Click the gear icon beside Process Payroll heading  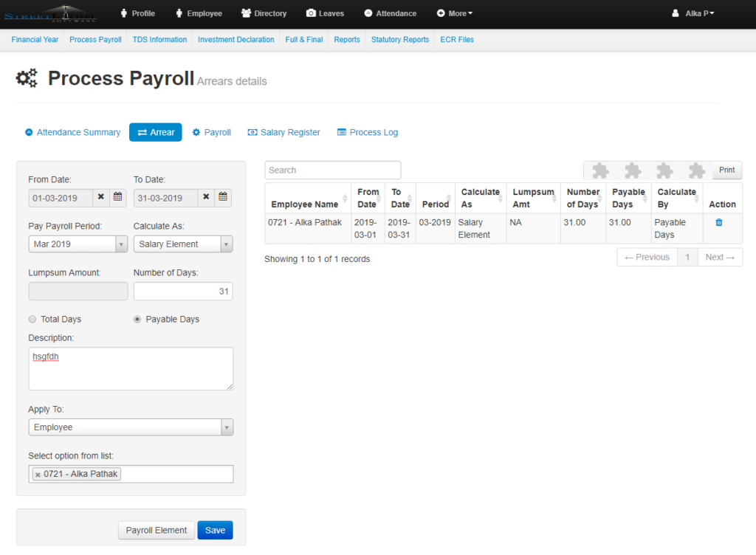[27, 77]
